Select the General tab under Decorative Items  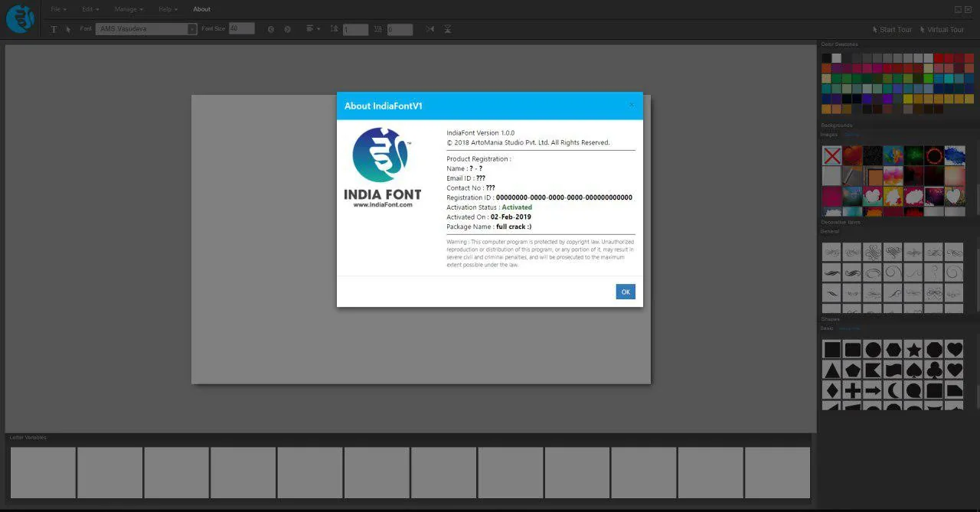[x=830, y=231]
